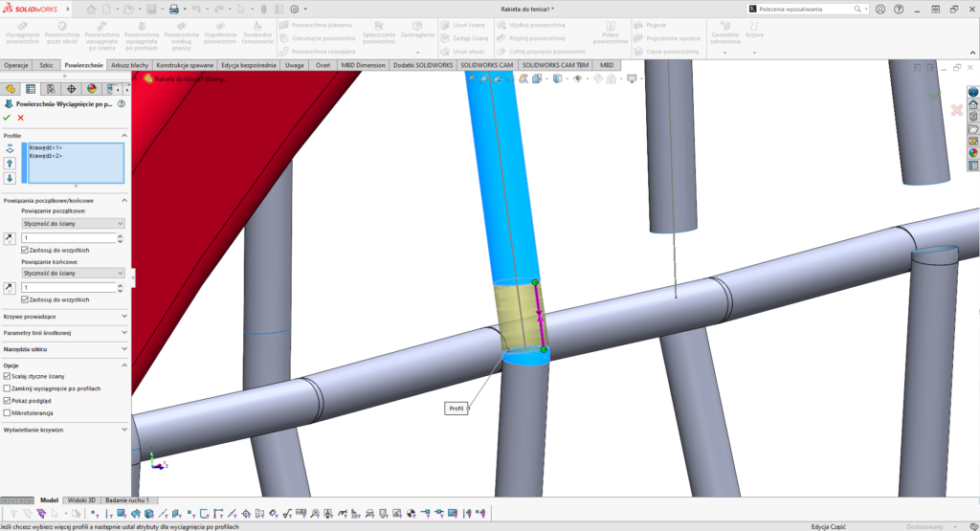Uncheck 'Scalaj styczne ściany' option
Viewport: 980px width, 531px height.
tap(8, 376)
